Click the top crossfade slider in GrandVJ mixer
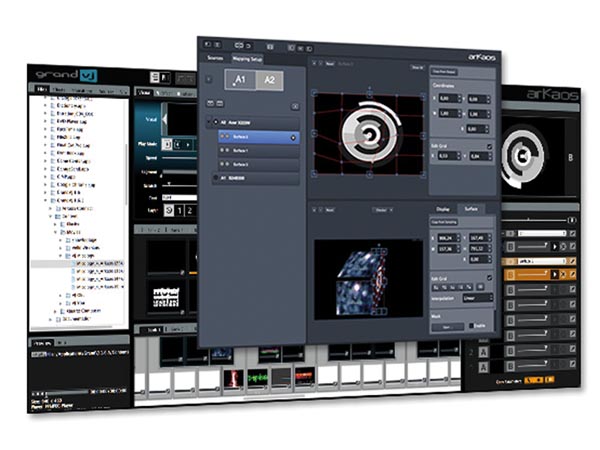This screenshot has height=450, width=600. tap(534, 220)
